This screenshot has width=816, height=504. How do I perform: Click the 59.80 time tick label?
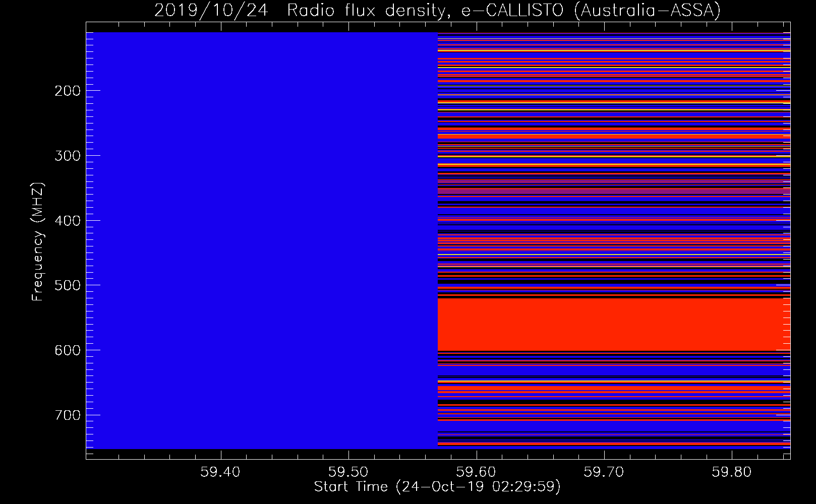tap(731, 472)
